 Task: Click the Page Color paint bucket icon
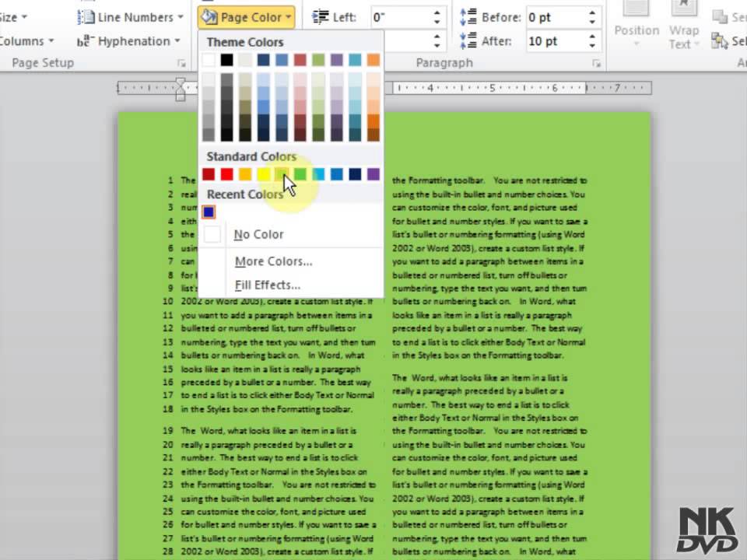pyautogui.click(x=209, y=18)
